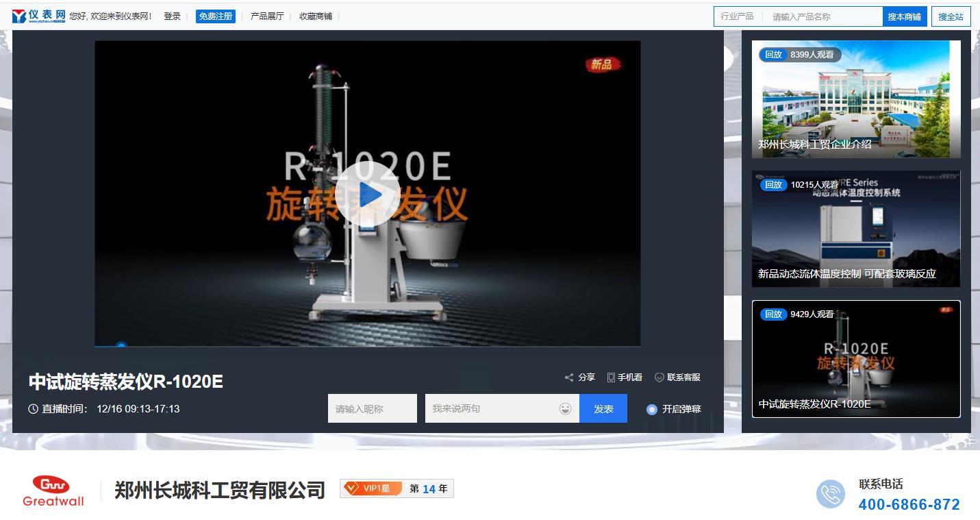Click the 回放 badge on 9429人观看 video
Viewport: 980px width, 520px height.
point(773,314)
